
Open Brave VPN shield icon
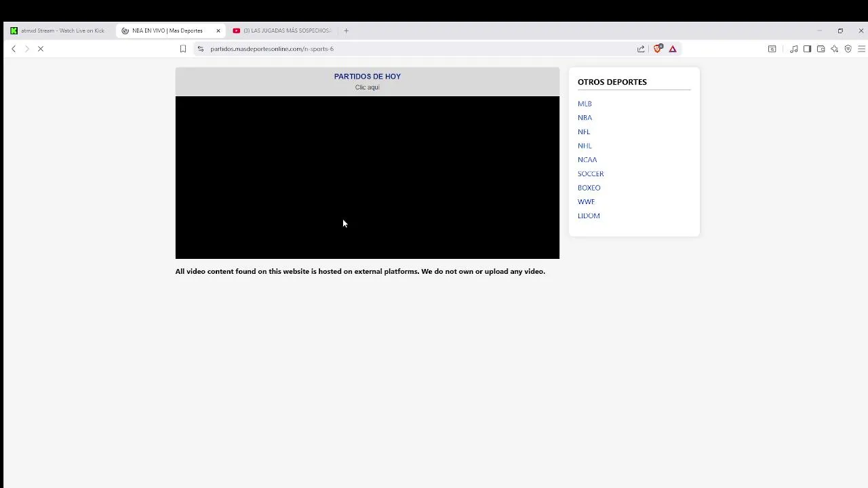tap(848, 49)
